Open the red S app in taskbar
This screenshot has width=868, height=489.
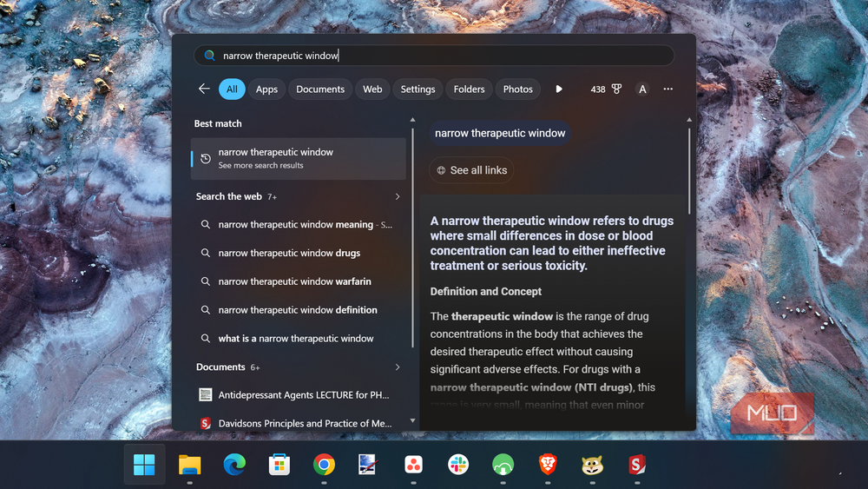click(637, 465)
